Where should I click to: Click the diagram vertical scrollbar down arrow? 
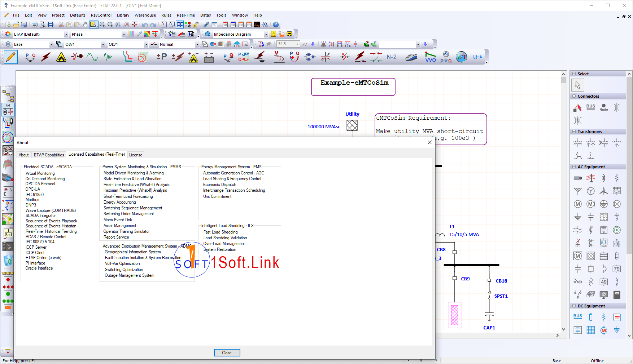[x=563, y=329]
